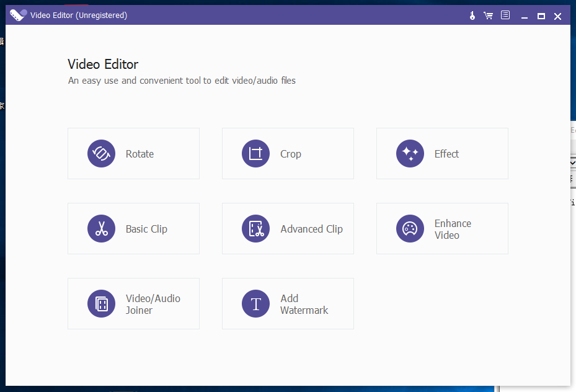Choose the Enhance Video label
The image size is (576, 392).
click(453, 229)
